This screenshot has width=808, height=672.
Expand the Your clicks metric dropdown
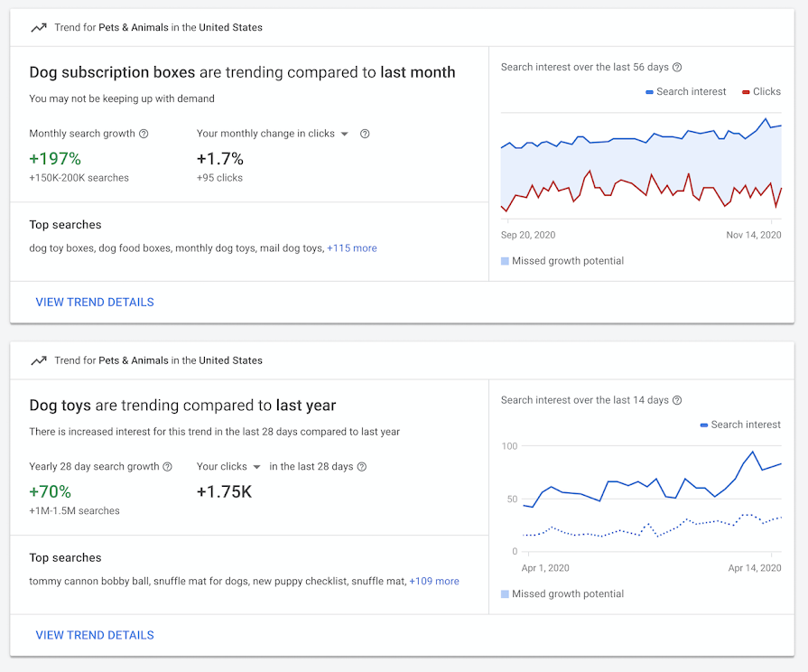255,466
